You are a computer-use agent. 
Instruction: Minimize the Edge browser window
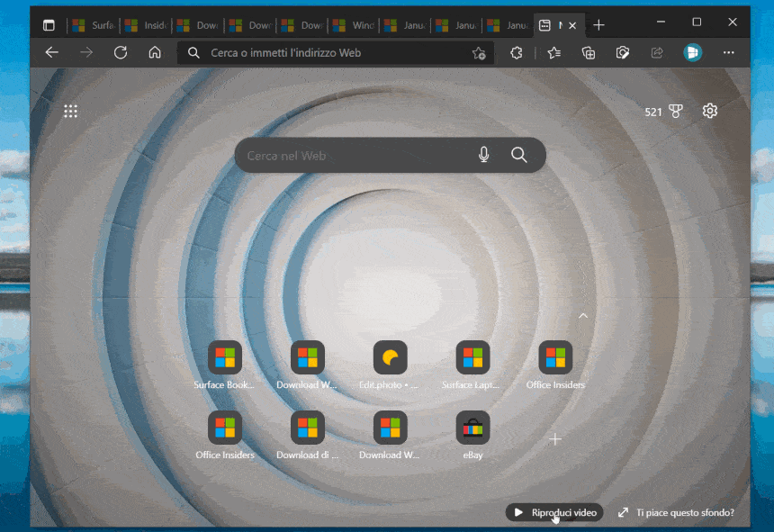click(661, 23)
